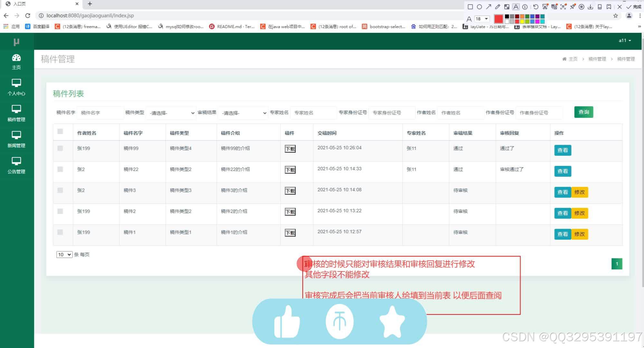Screen dimensions: 644x348
Task: Click 主页 breadcrumb link
Action: click(x=570, y=59)
